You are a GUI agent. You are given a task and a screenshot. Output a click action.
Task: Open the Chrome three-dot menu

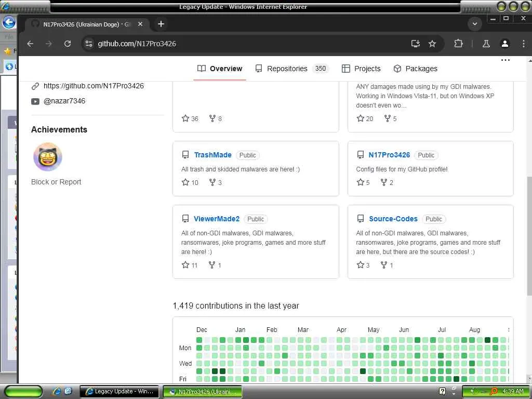point(524,44)
